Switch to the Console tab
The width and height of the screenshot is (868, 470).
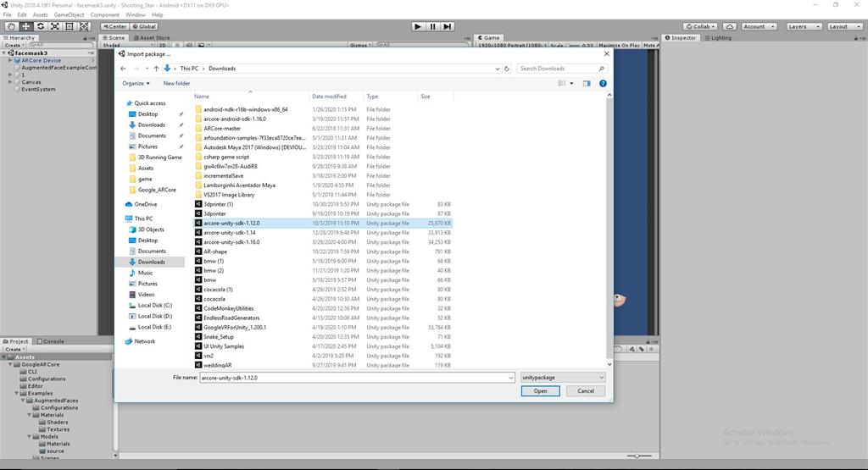[x=51, y=341]
